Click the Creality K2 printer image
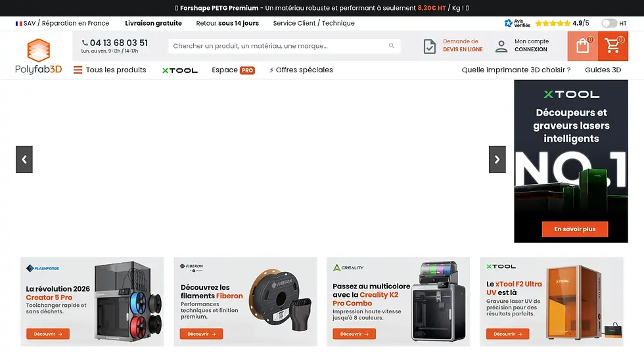Screen dimensions: 644x362 (439, 302)
